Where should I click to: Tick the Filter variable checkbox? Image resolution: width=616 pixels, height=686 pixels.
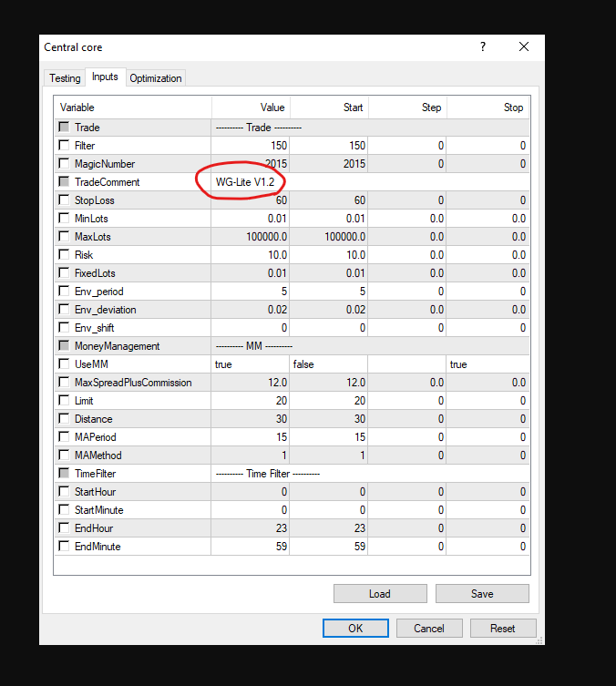64,145
